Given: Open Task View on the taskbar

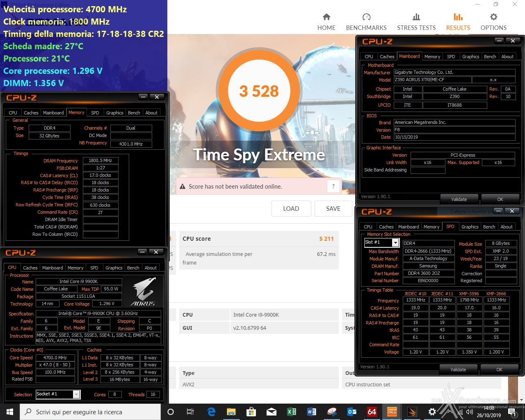Looking at the screenshot, I should click(x=190, y=412).
